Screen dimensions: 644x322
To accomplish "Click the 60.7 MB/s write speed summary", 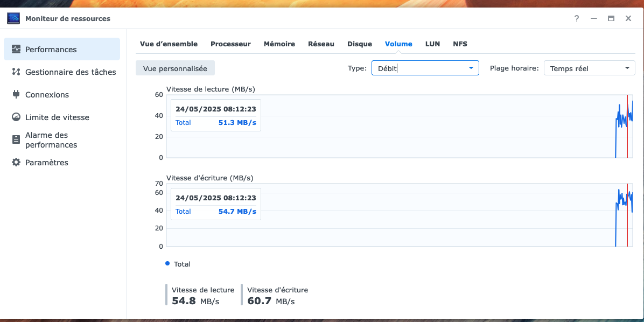I will (x=271, y=300).
